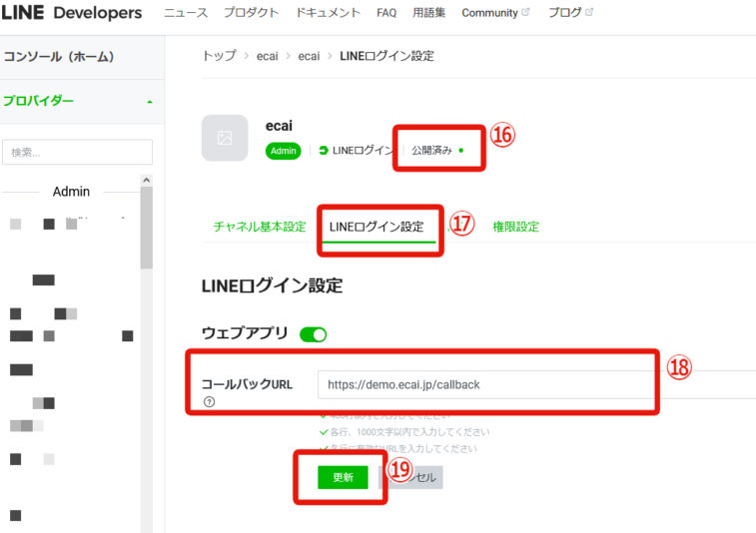756x533 pixels.
Task: Click the LINE Developers logo
Action: (x=71, y=13)
